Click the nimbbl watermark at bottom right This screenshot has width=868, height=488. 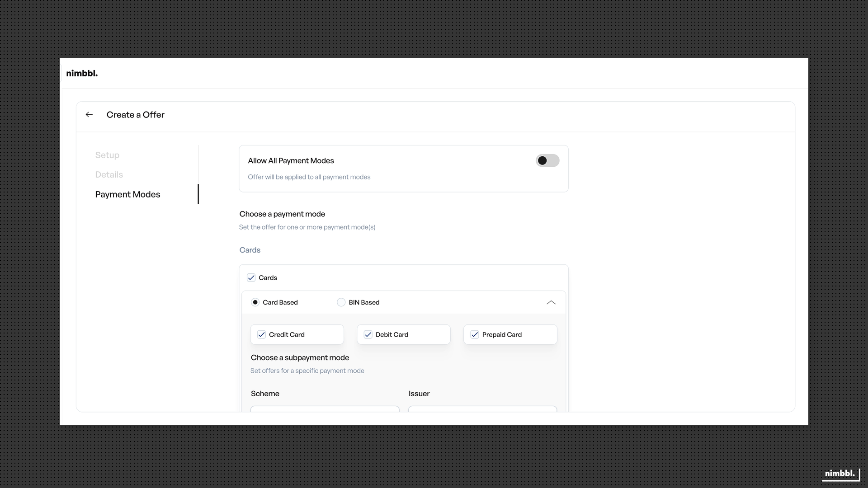tap(840, 474)
